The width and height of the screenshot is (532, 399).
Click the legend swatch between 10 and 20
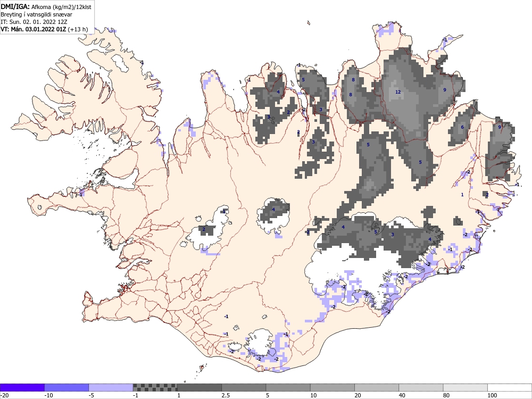[332, 387]
